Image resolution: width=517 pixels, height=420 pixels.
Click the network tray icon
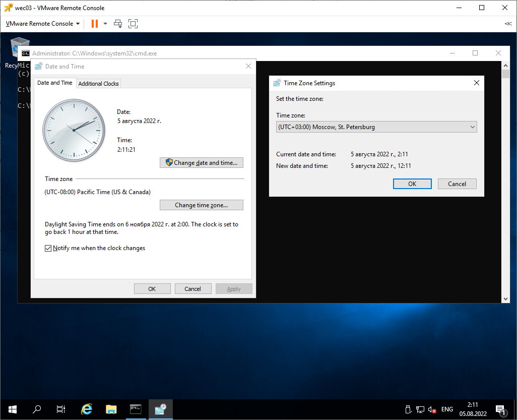pyautogui.click(x=420, y=410)
